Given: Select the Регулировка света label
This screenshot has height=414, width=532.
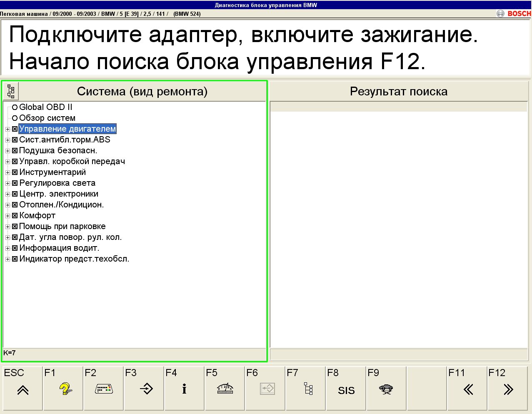Looking at the screenshot, I should (x=57, y=183).
